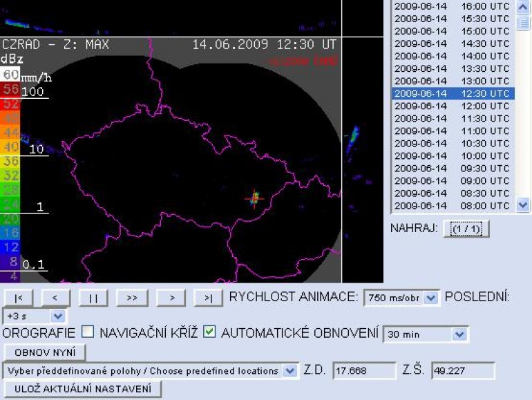Click the Z.D. longitude input field

[364, 370]
